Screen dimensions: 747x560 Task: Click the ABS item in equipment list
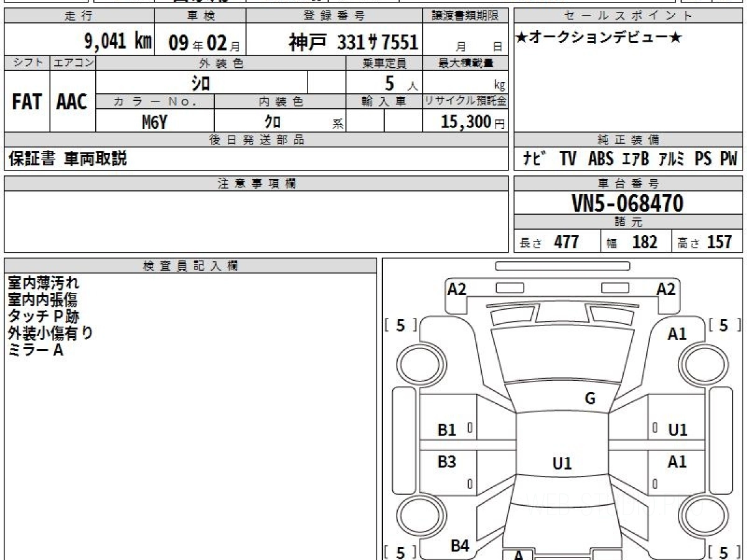600,159
